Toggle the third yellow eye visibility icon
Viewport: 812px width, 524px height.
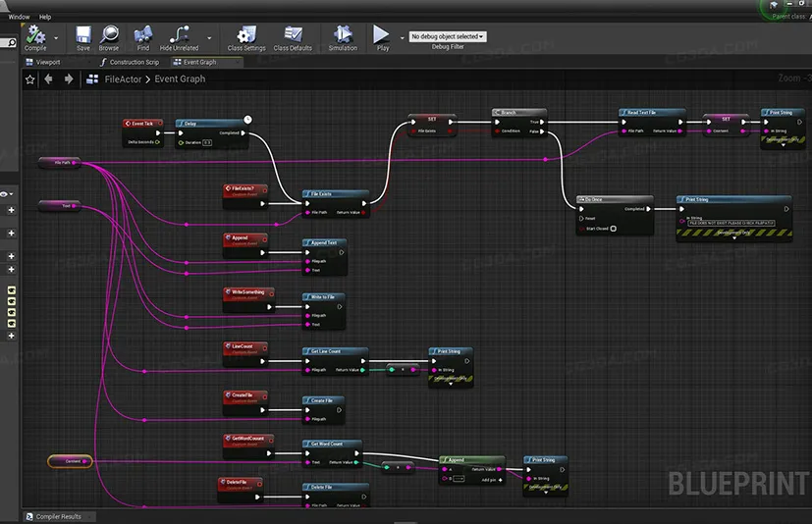[12, 312]
